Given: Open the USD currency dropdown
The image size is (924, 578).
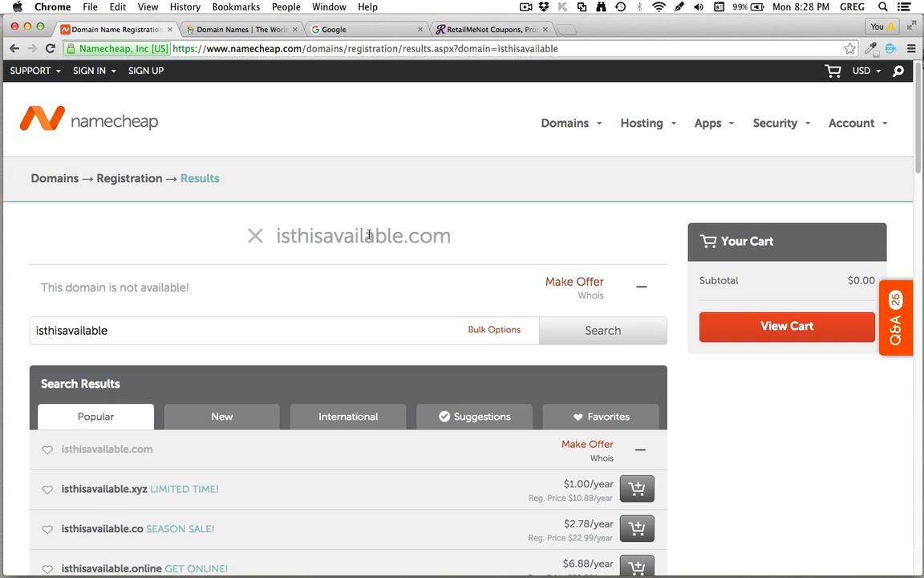Looking at the screenshot, I should 866,71.
